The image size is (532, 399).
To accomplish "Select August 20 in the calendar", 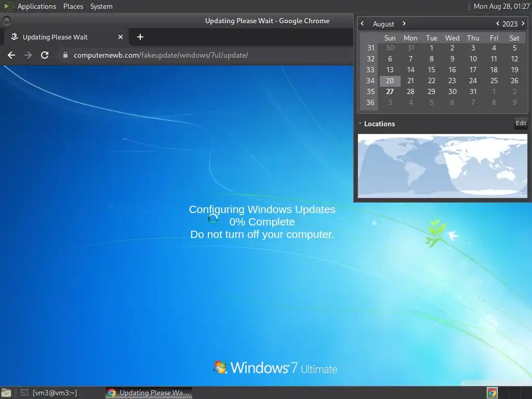I will point(390,81).
